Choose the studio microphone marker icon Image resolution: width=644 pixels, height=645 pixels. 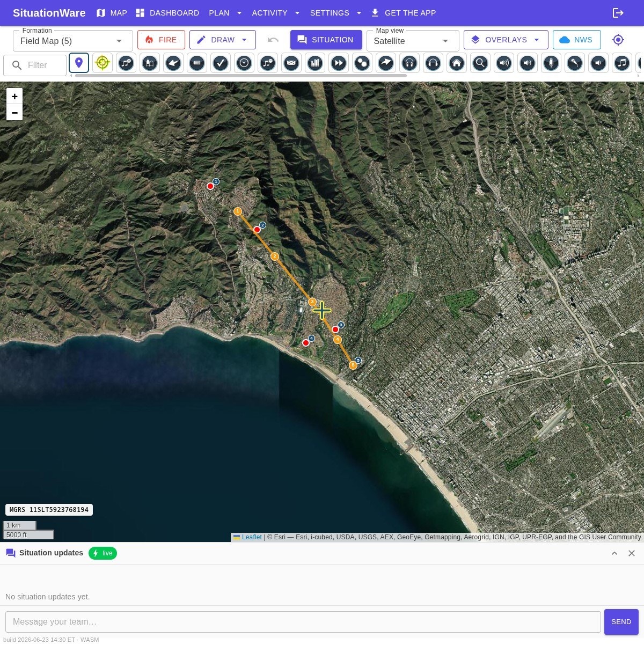[x=551, y=63]
